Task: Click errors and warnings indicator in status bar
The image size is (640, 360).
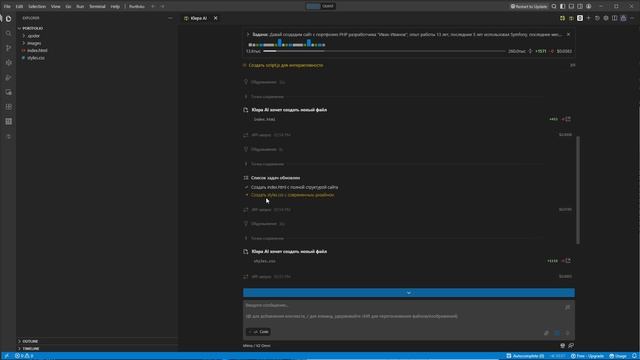Action: tap(24, 356)
